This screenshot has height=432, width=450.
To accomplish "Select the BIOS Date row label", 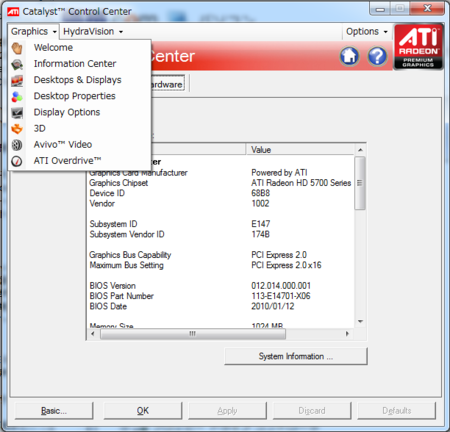I will pyautogui.click(x=108, y=306).
